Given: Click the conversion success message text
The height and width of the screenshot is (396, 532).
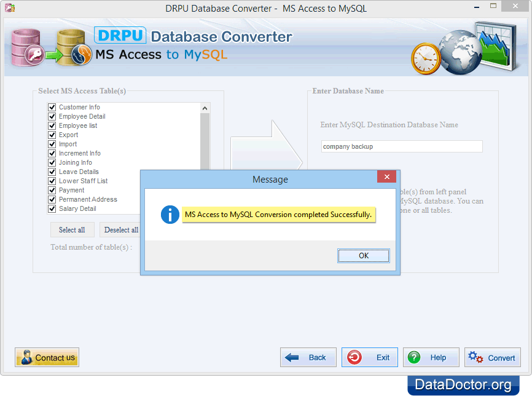Looking at the screenshot, I should pos(278,215).
